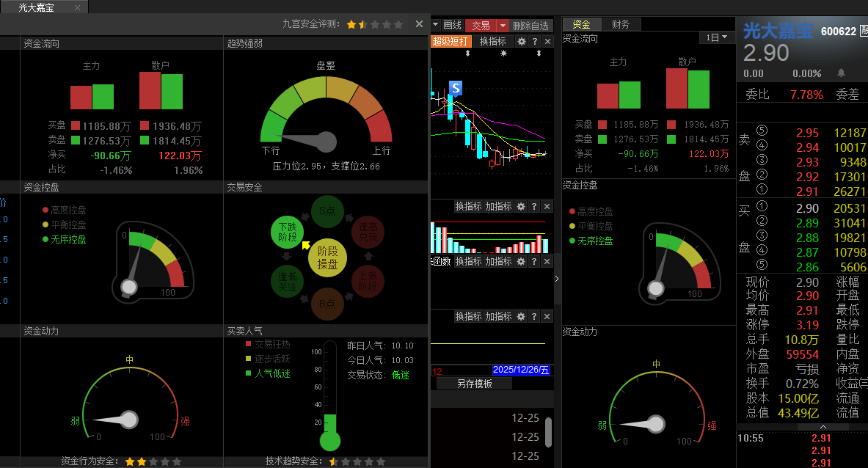Expand the tick list with the up caret

pyautogui.click(x=823, y=426)
